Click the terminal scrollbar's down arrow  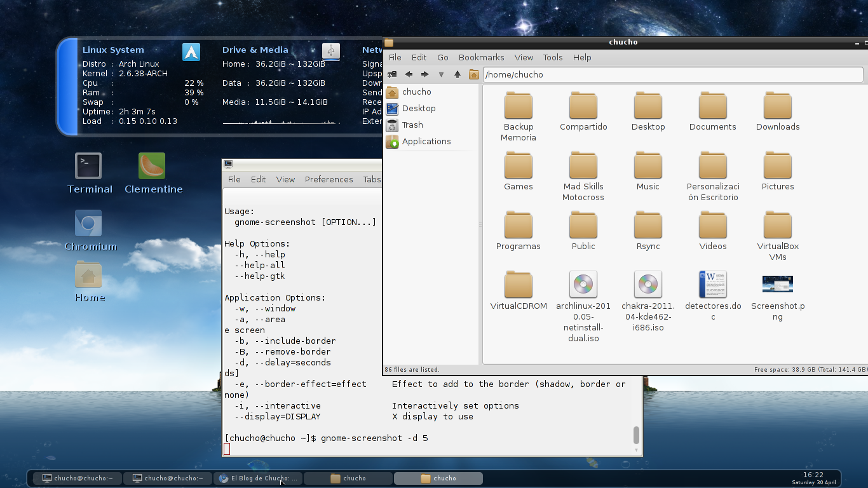(636, 450)
